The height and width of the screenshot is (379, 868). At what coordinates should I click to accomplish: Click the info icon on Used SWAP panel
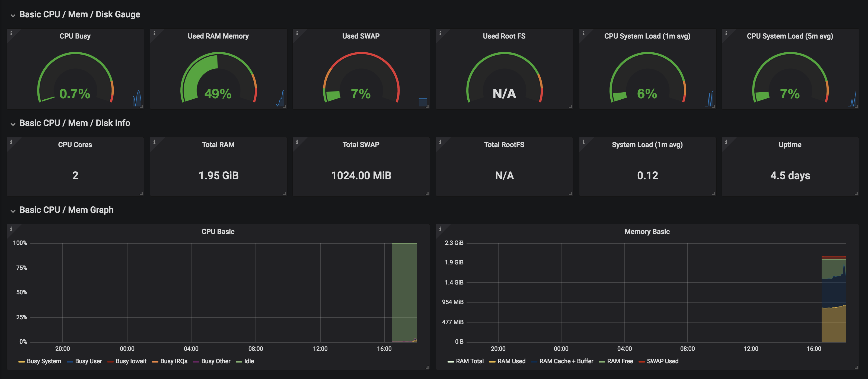[297, 33]
